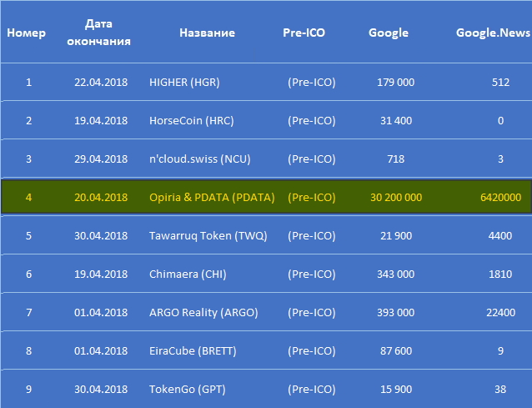Click Google value 21 900
The image size is (532, 408).
[x=396, y=235]
